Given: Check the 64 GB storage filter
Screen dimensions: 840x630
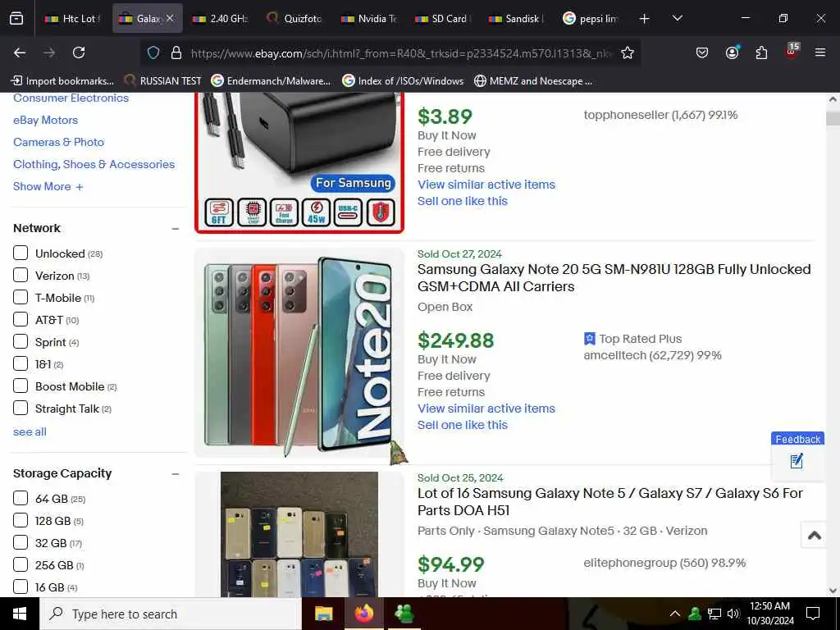Looking at the screenshot, I should click(x=21, y=498).
